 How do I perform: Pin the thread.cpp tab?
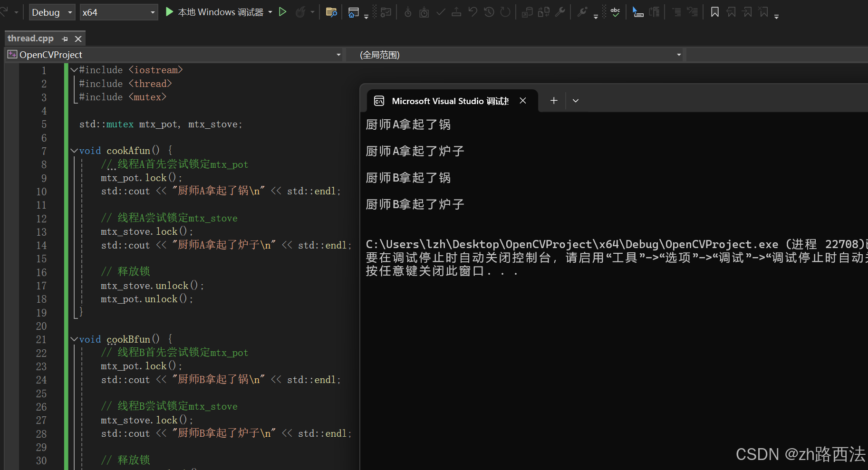pyautogui.click(x=65, y=39)
